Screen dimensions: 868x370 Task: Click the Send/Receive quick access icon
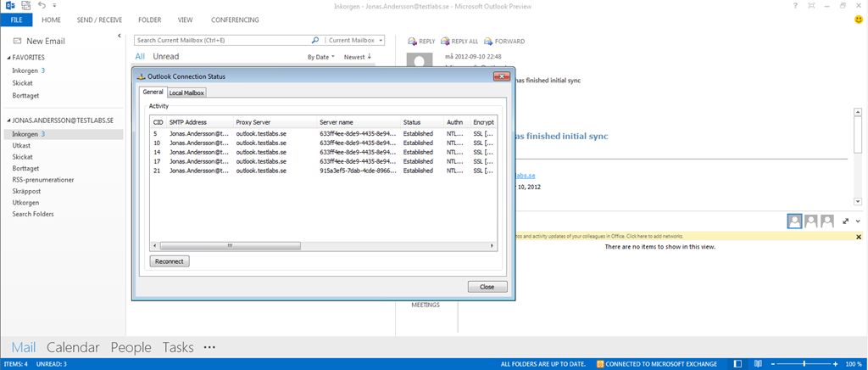point(25,6)
